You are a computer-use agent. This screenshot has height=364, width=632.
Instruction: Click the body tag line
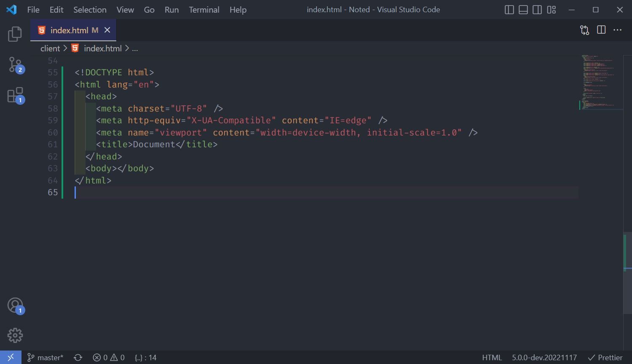(x=120, y=168)
